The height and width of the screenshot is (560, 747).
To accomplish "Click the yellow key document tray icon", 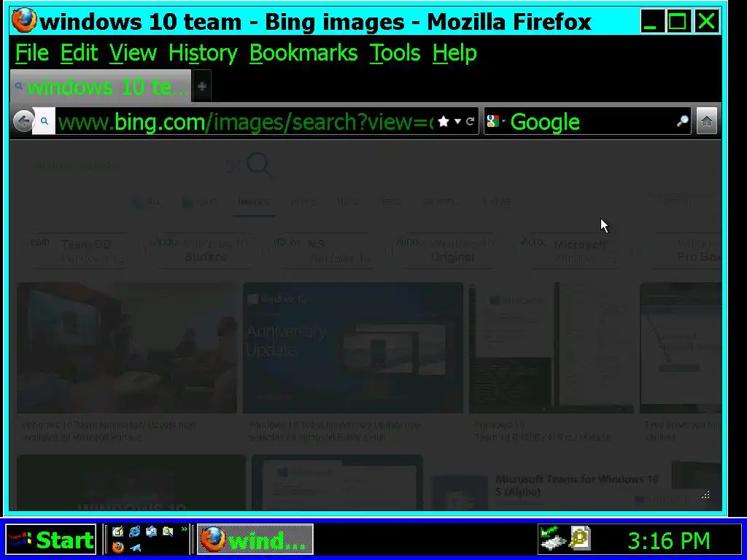I will click(580, 538).
